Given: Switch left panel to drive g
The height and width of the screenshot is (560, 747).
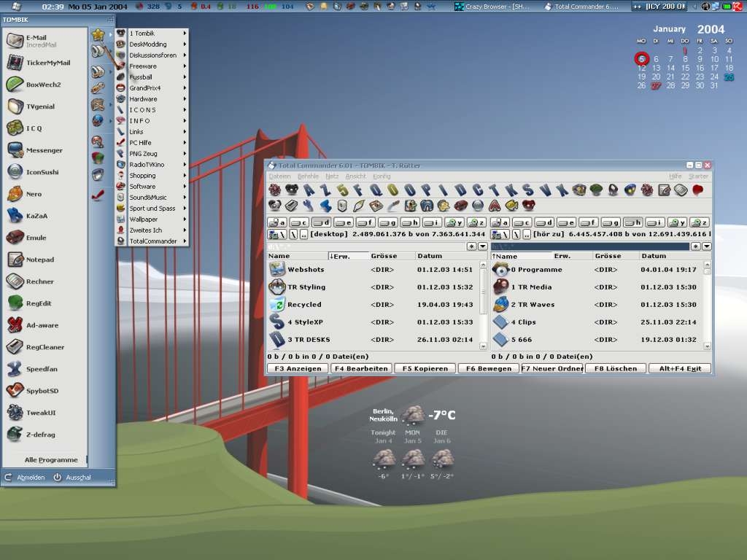Looking at the screenshot, I should pyautogui.click(x=387, y=222).
